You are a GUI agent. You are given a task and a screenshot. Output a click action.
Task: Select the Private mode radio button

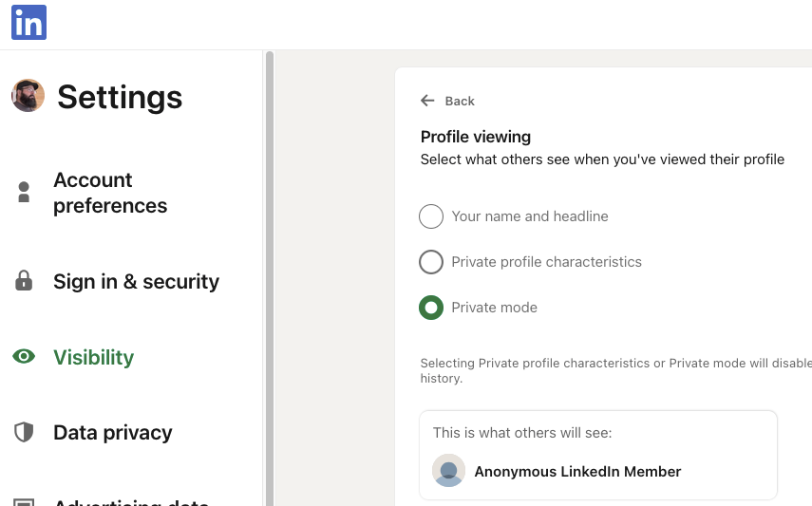[x=431, y=308]
